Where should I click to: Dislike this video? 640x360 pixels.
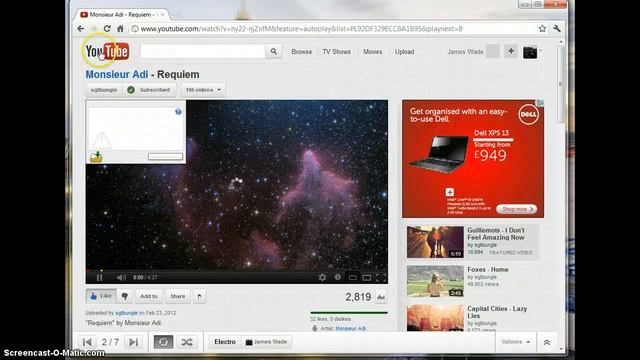point(124,296)
